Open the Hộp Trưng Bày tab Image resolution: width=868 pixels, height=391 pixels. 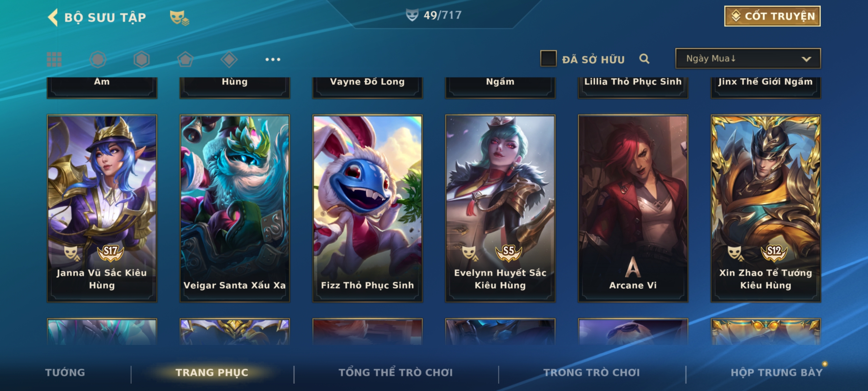coord(776,373)
